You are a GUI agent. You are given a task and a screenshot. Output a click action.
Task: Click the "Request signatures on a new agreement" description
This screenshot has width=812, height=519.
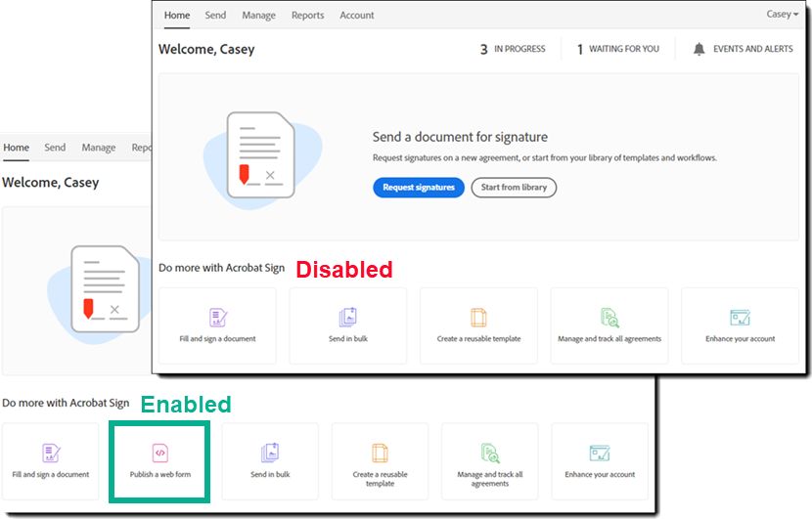tap(545, 157)
